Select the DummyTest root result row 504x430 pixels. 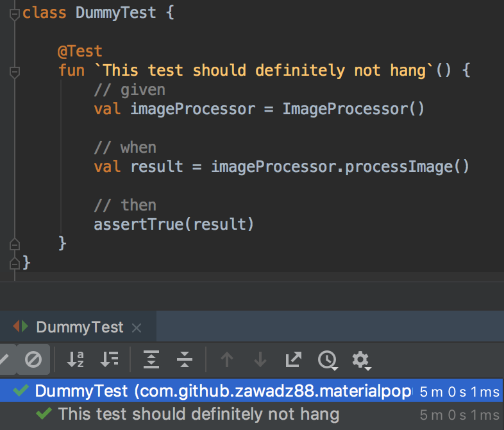coord(251,390)
